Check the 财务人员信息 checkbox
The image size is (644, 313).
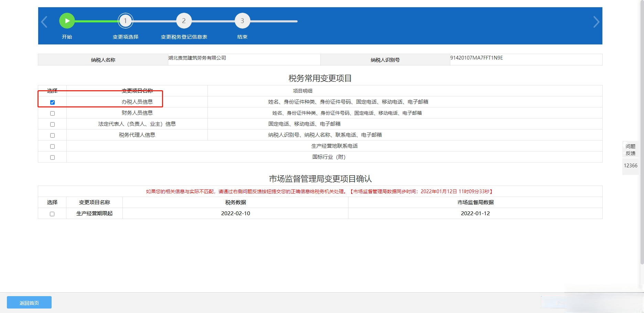52,113
